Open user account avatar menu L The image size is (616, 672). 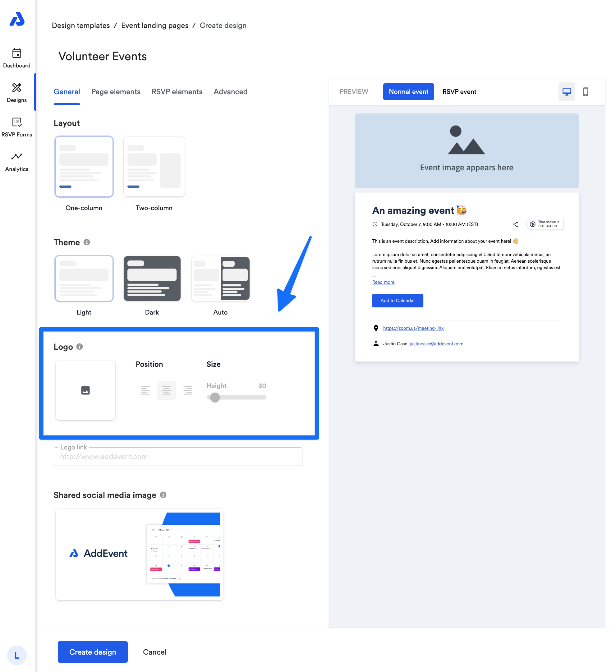click(17, 655)
